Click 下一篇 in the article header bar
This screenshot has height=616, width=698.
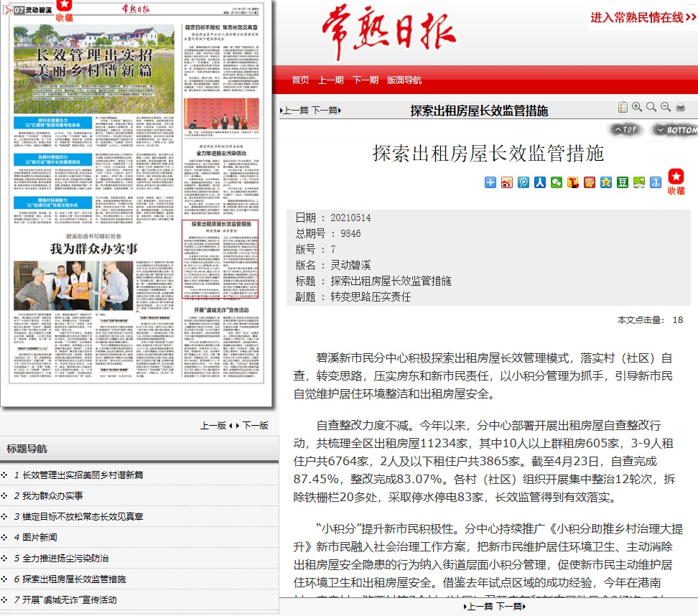pyautogui.click(x=326, y=111)
